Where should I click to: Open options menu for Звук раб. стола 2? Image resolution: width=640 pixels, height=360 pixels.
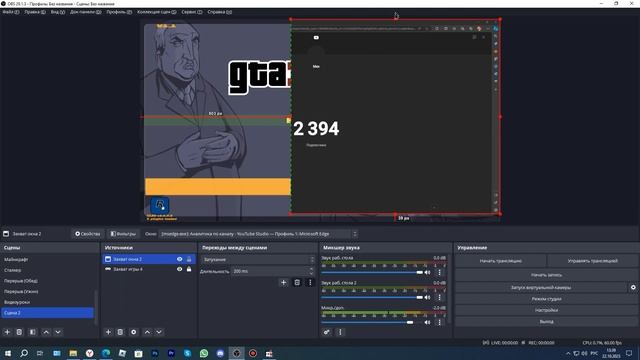(440, 297)
